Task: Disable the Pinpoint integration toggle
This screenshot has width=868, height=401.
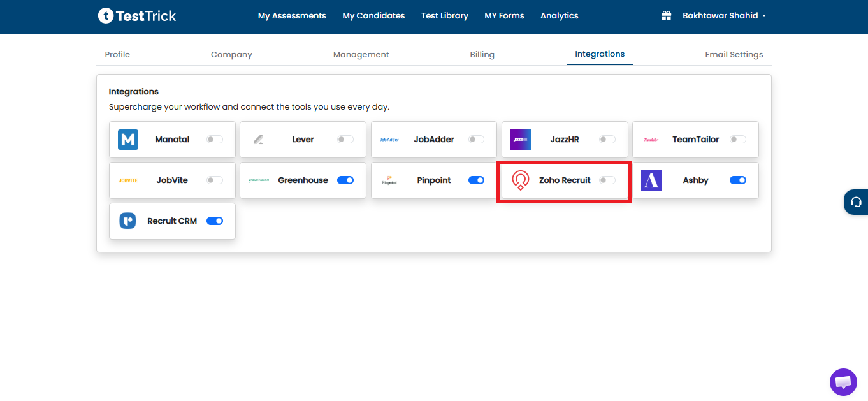Action: pos(476,180)
